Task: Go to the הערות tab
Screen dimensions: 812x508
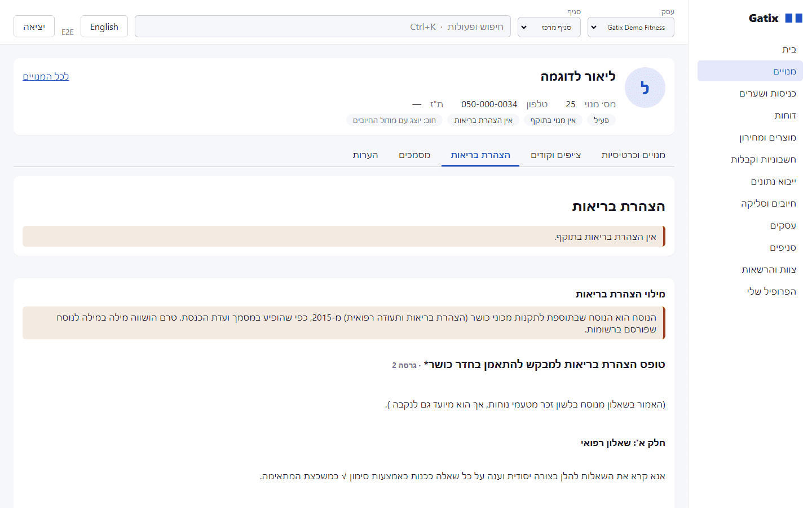Action: click(x=365, y=155)
